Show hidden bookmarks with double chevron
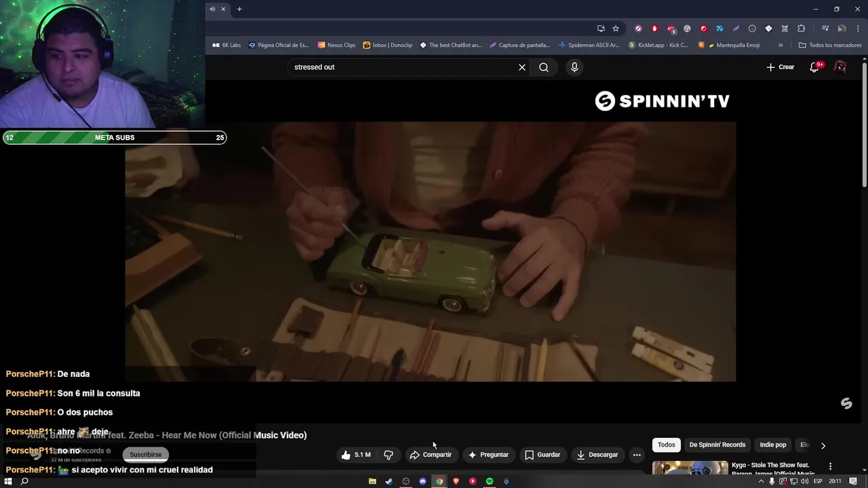 [x=781, y=45]
